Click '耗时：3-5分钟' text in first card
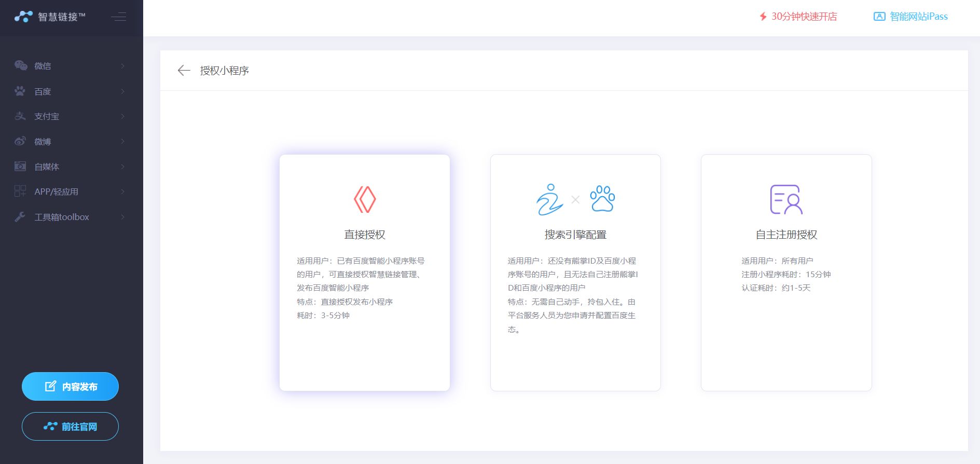The image size is (980, 464). click(x=323, y=315)
